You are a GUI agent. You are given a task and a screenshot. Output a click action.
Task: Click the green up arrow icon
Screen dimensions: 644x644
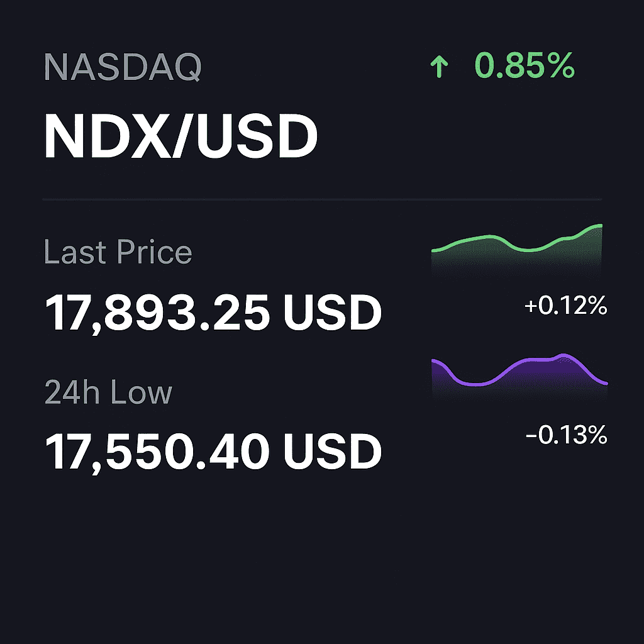[439, 67]
